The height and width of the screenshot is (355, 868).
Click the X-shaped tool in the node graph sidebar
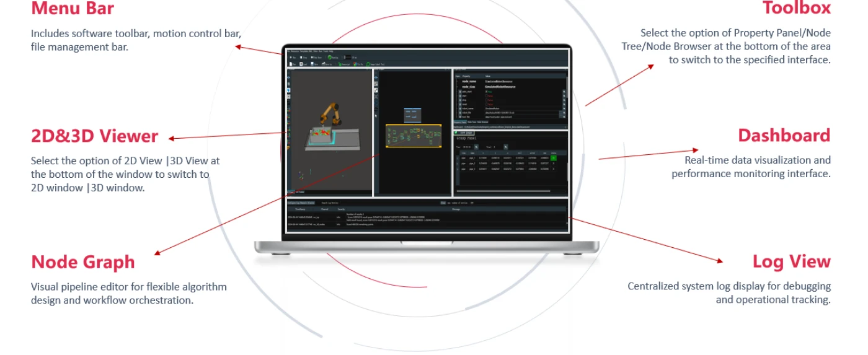coord(376,97)
